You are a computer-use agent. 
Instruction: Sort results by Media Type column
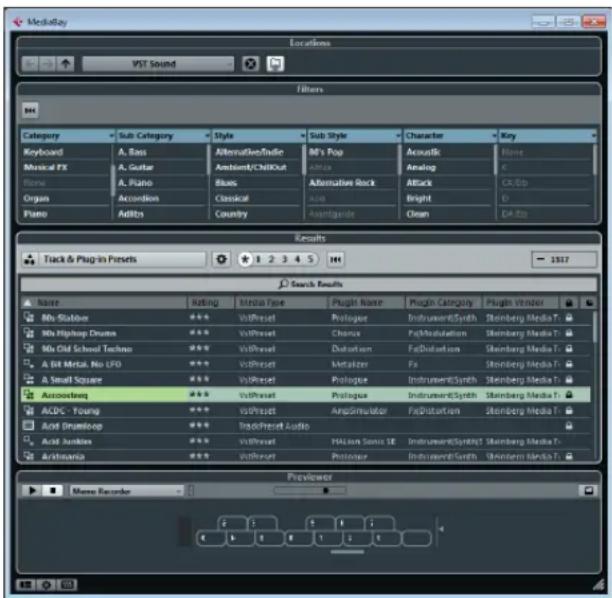coord(281,303)
